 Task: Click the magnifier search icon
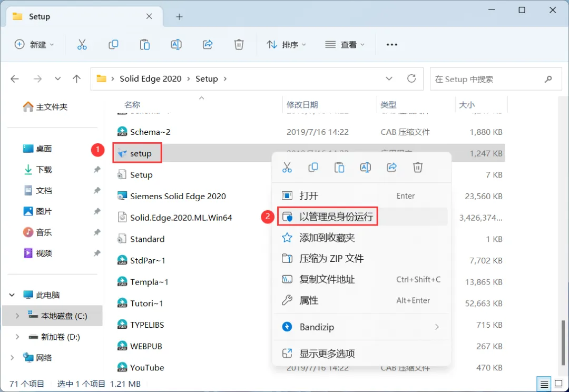(x=548, y=79)
